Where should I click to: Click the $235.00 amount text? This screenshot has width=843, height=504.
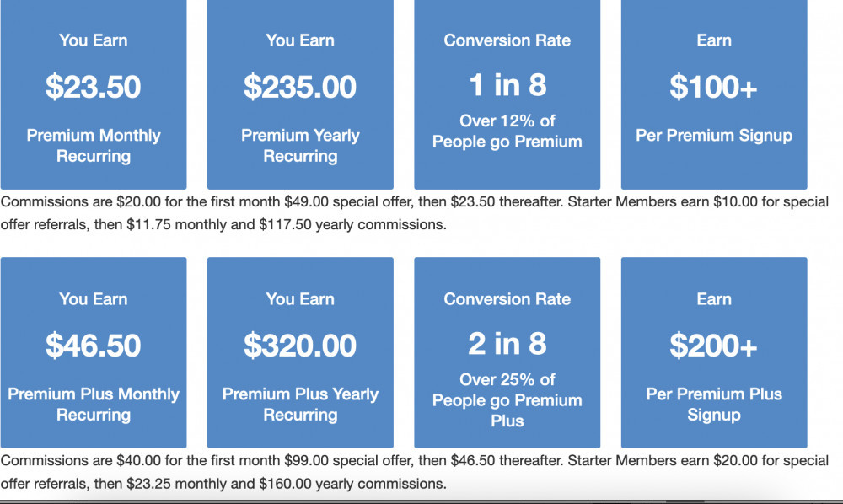300,88
